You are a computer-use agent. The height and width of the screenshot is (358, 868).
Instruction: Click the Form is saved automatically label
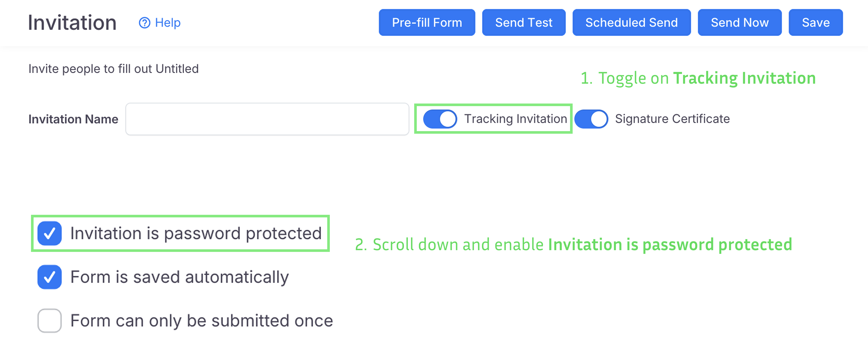pyautogui.click(x=180, y=277)
